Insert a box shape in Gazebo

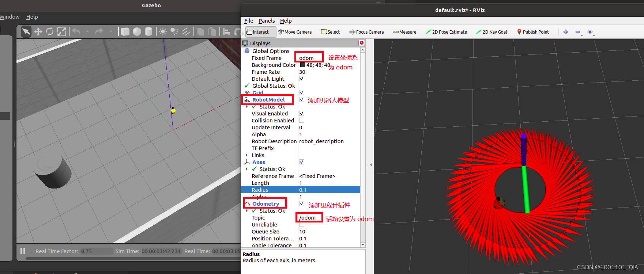[x=125, y=32]
